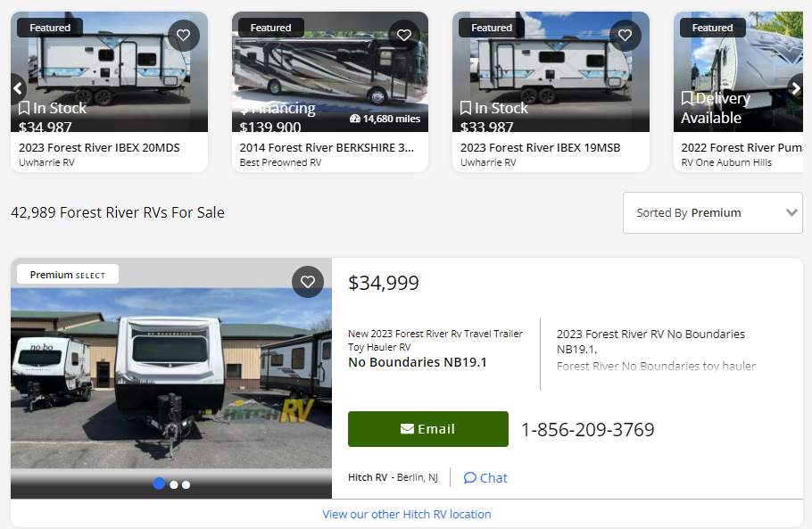
Task: Click envelope icon on Email button
Action: point(407,429)
